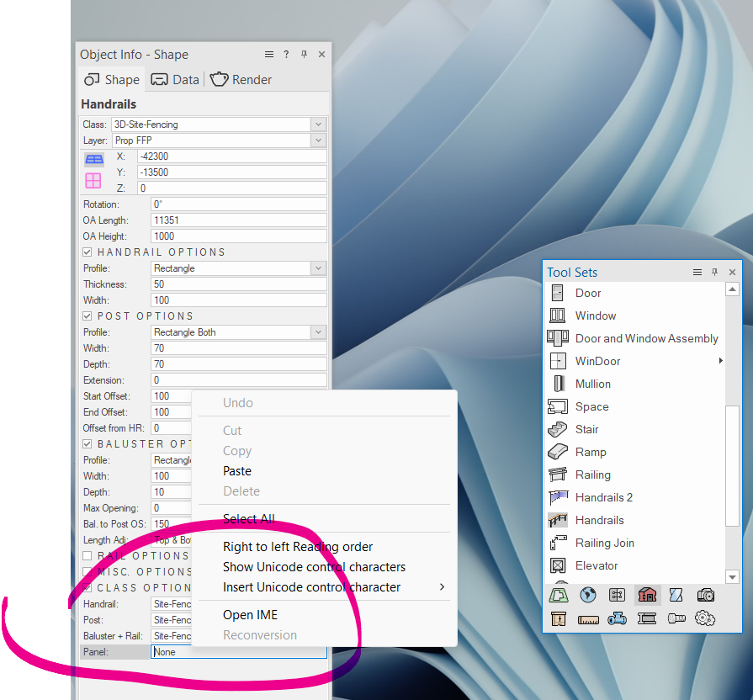Switch to the Render tab
This screenshot has width=753, height=700.
241,80
